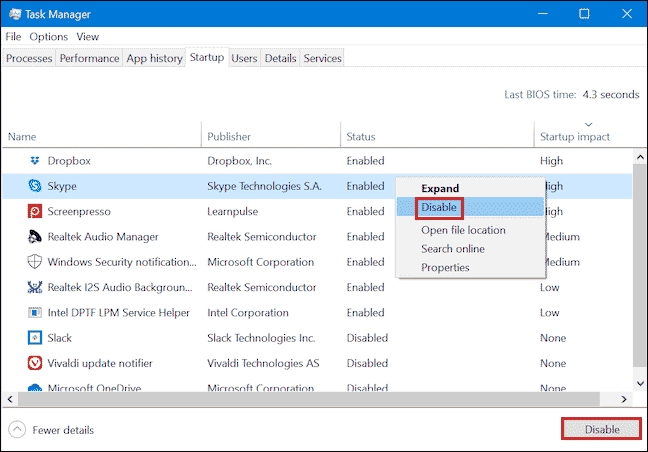Click the Dropbox, Inc. publisher cell

(x=239, y=161)
